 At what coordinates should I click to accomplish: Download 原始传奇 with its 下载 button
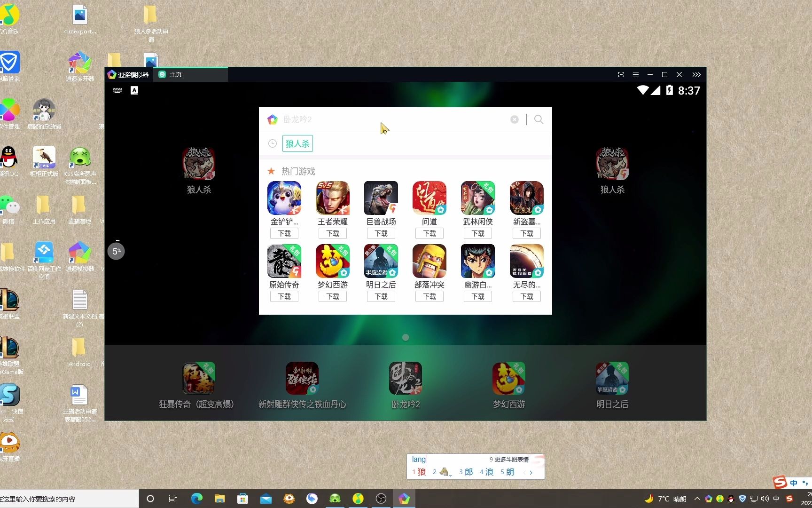[284, 296]
